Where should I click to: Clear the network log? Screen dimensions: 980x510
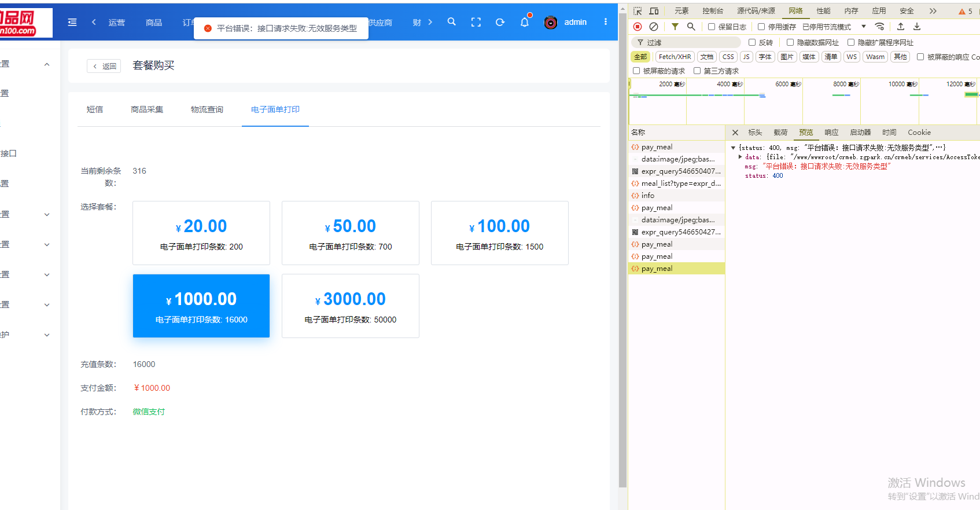[654, 27]
